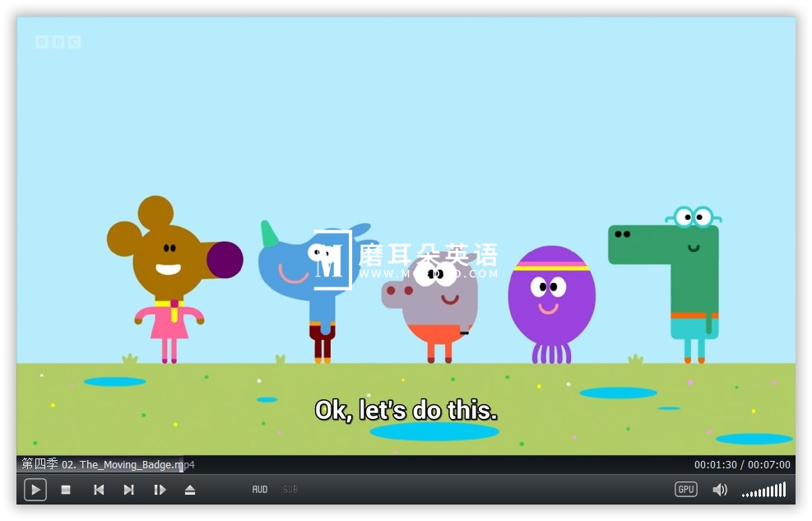Click the GPU indicator badge
The height and width of the screenshot is (521, 812).
coord(685,489)
